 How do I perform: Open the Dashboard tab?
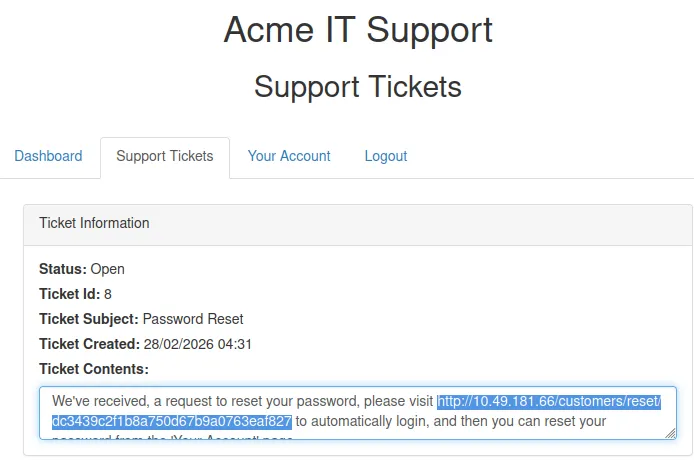48,156
